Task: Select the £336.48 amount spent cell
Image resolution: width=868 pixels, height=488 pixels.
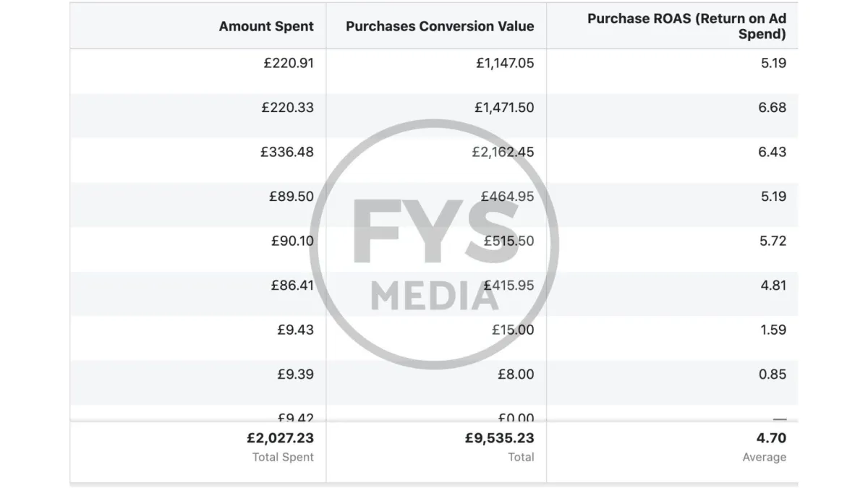Action: pyautogui.click(x=288, y=153)
